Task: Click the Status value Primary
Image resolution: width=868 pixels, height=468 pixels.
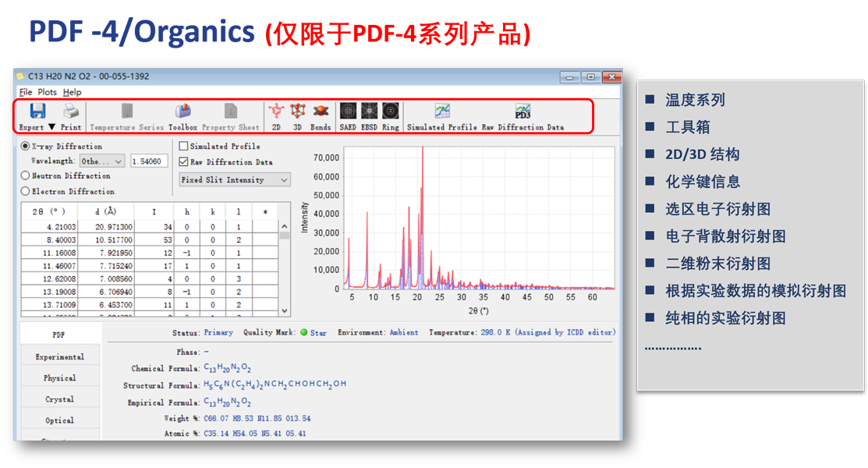Action: pyautogui.click(x=218, y=332)
